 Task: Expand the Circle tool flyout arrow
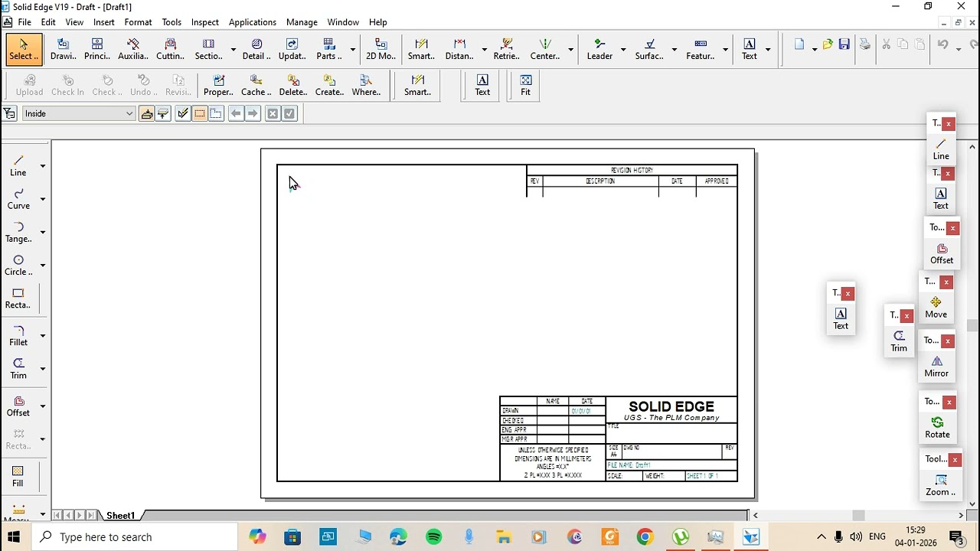click(x=43, y=265)
